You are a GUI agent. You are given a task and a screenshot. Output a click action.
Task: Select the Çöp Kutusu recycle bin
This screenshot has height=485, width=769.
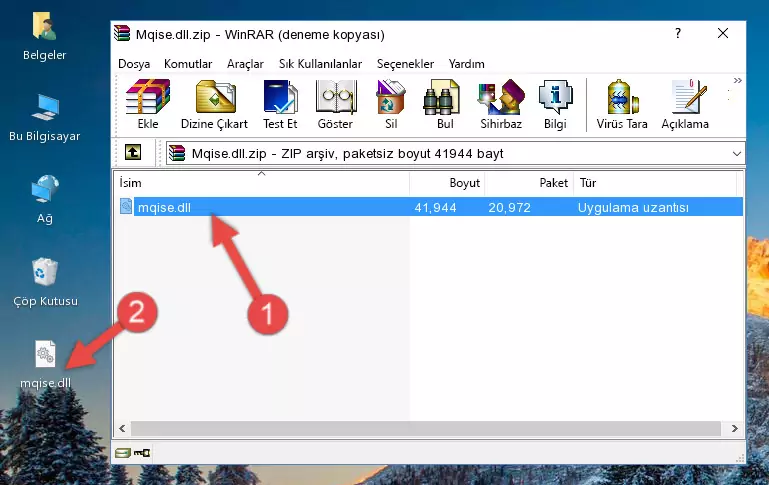pyautogui.click(x=45, y=282)
